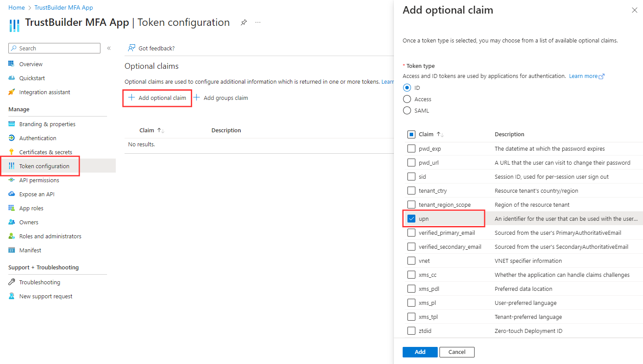Sort main table by Claim arrows

click(161, 130)
